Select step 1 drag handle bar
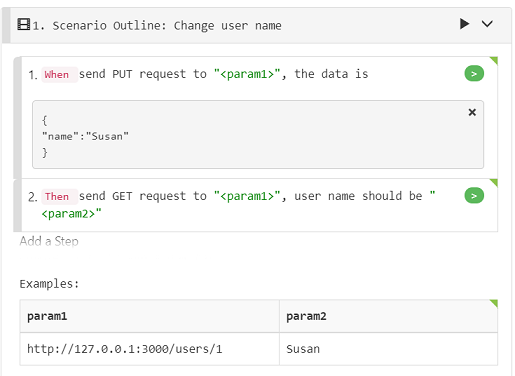The image size is (515, 376). coord(18,118)
